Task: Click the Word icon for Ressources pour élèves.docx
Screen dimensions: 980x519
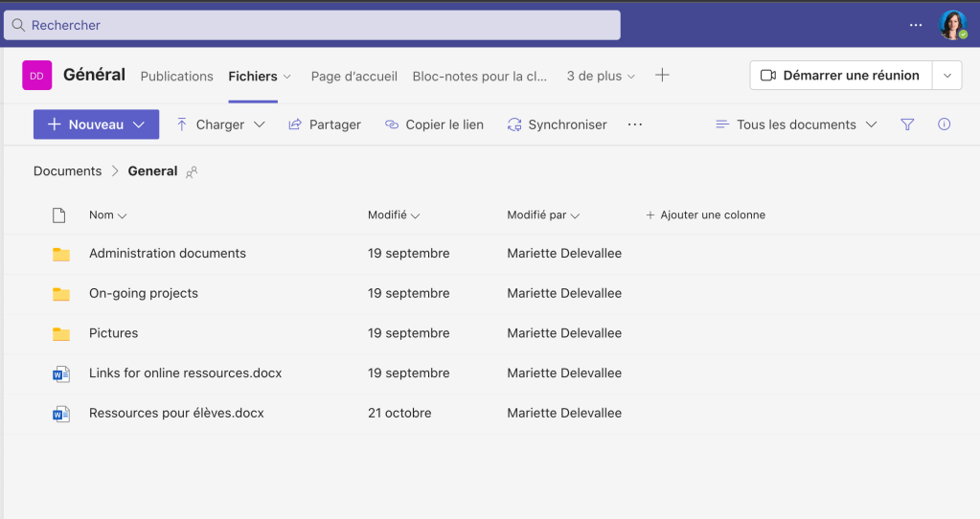Action: (x=61, y=414)
